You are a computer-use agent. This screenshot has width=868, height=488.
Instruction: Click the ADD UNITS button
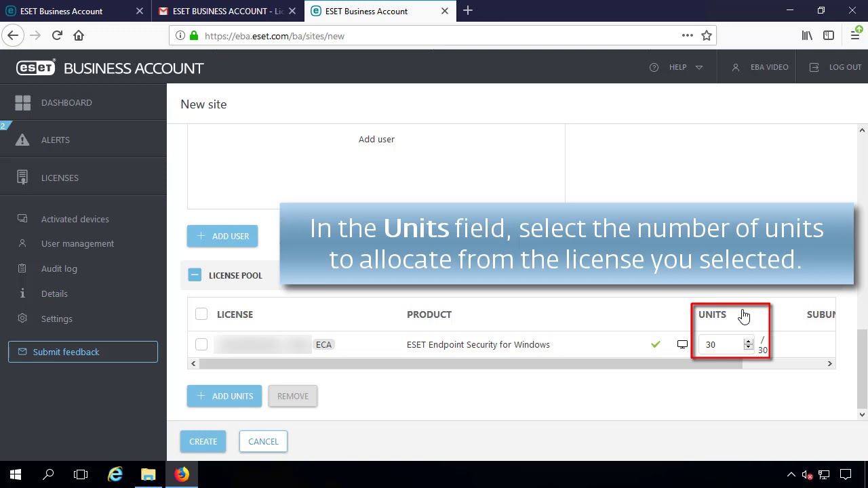click(224, 396)
